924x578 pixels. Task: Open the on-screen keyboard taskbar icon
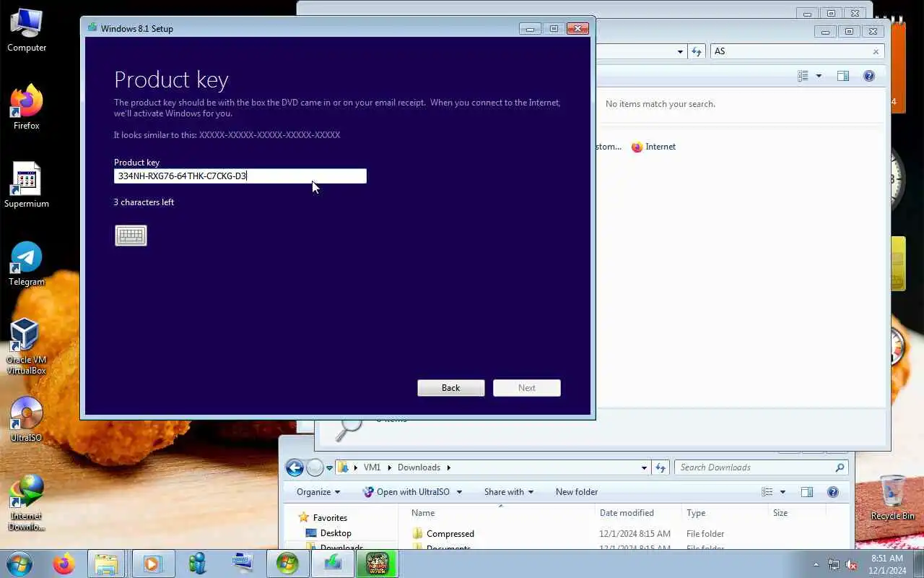[x=243, y=564]
